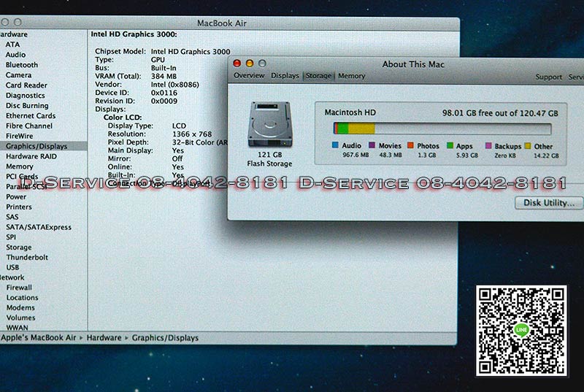This screenshot has width=584, height=392.
Task: Select USB in the sidebar
Action: [12, 267]
